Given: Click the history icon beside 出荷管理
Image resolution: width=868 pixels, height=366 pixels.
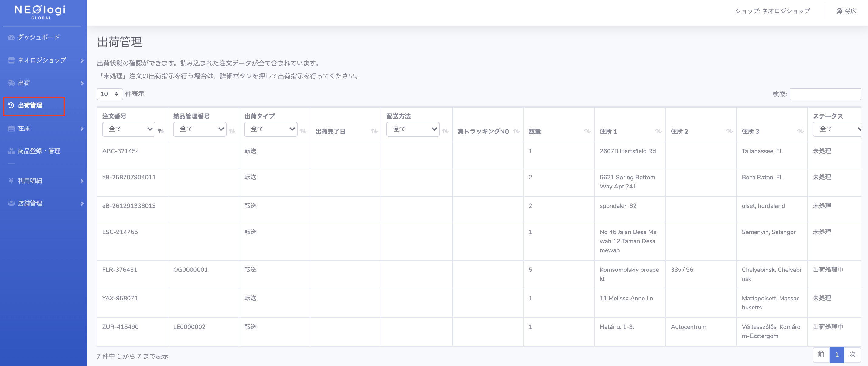Looking at the screenshot, I should click(11, 105).
